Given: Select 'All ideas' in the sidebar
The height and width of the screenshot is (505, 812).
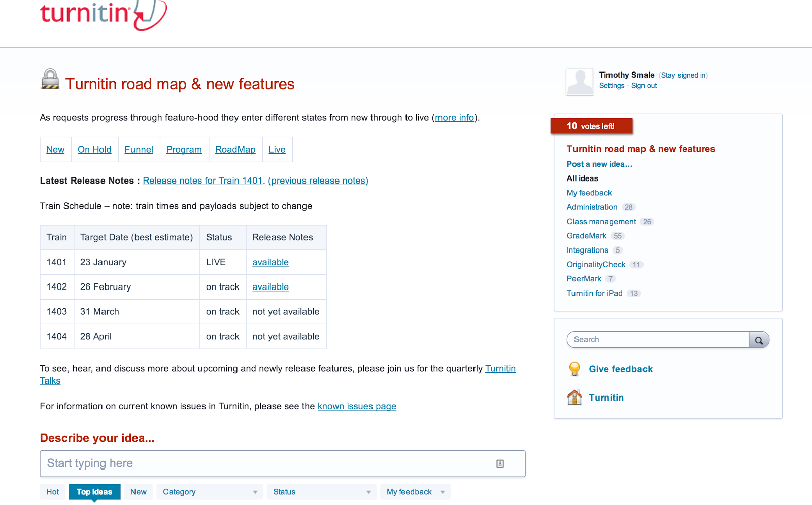Looking at the screenshot, I should (x=583, y=178).
